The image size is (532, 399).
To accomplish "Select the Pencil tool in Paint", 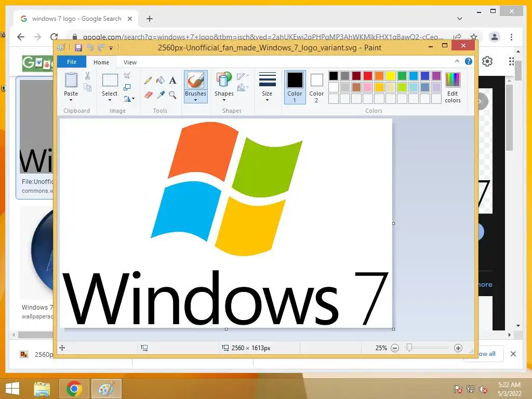I will 148,81.
